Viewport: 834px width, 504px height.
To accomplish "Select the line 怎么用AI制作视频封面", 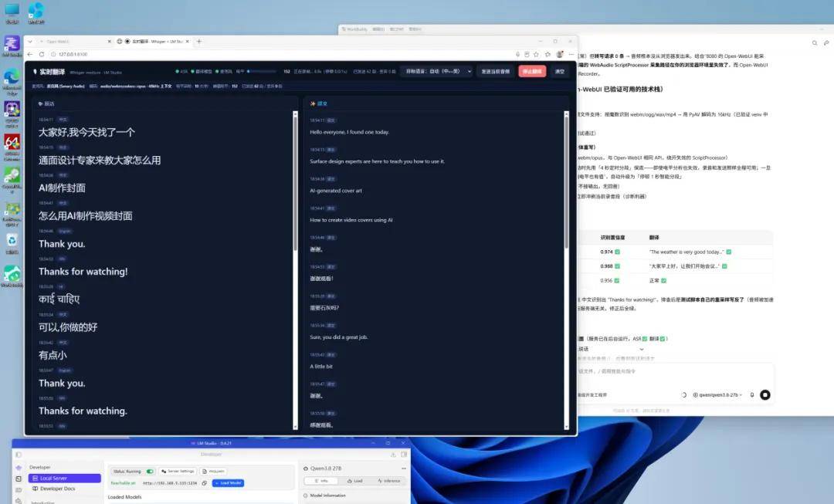I will (85, 216).
